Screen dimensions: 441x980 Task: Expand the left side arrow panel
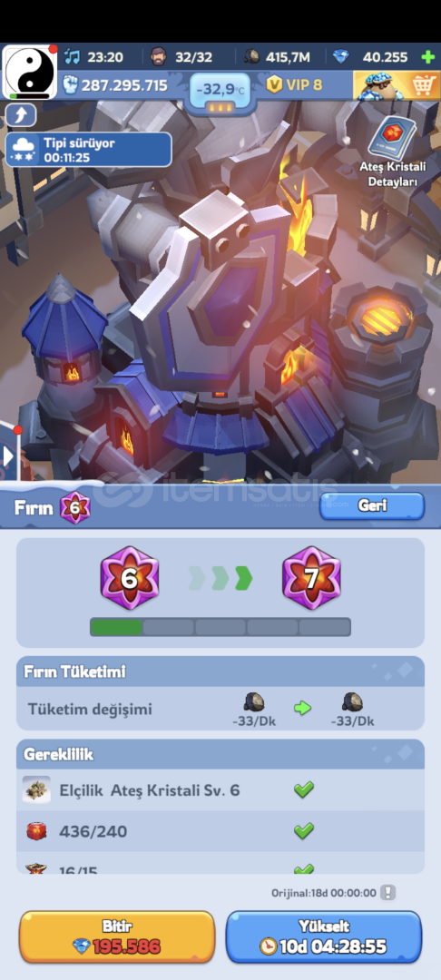(7, 456)
